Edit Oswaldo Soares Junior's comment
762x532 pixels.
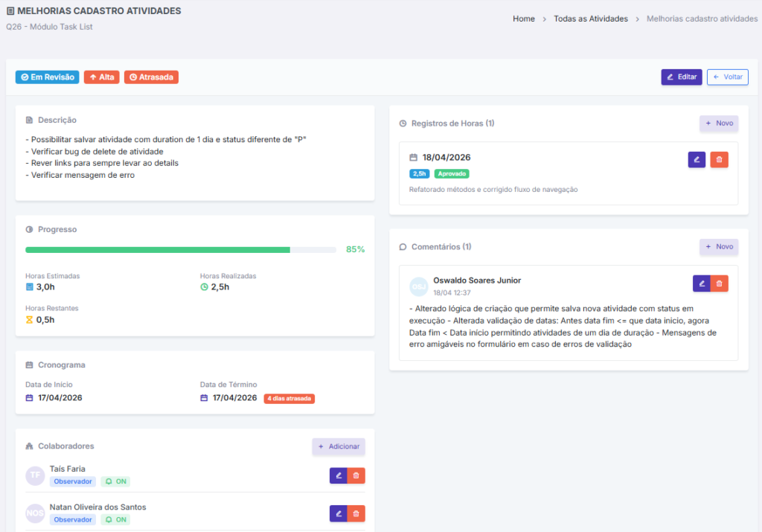(701, 283)
